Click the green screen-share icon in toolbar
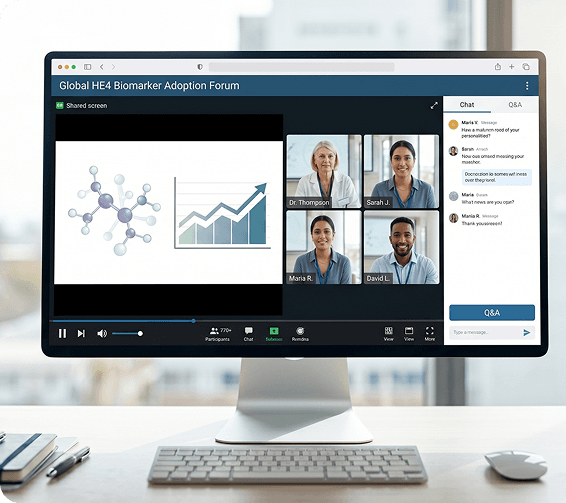The height and width of the screenshot is (503, 566). [x=274, y=331]
